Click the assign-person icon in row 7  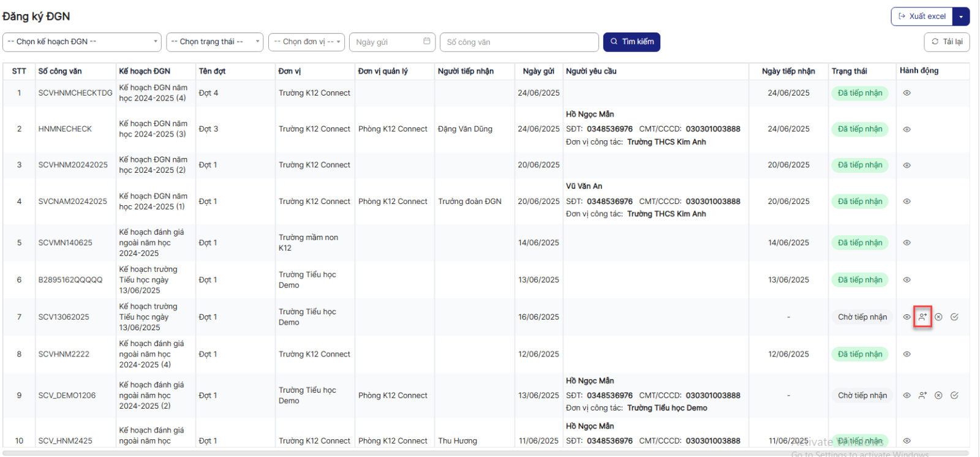[922, 317]
